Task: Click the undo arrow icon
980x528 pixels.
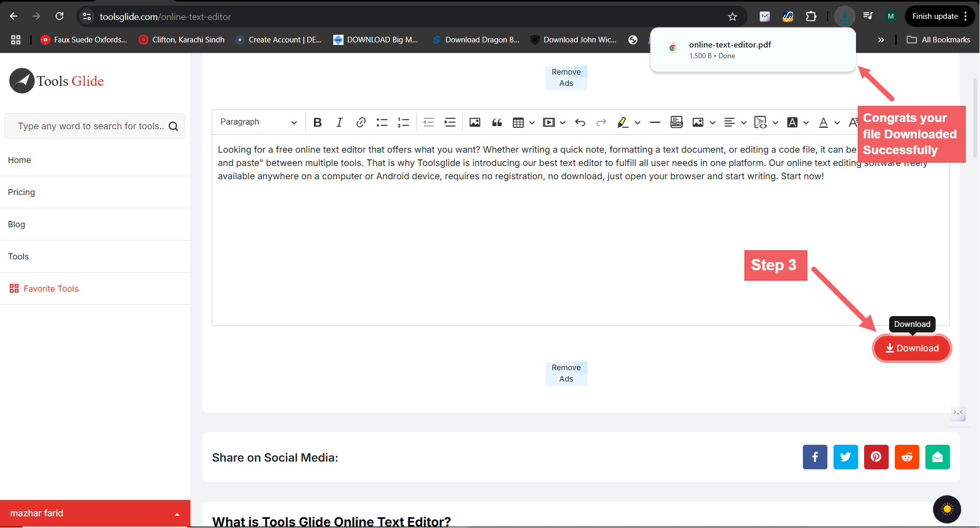Action: pos(580,123)
